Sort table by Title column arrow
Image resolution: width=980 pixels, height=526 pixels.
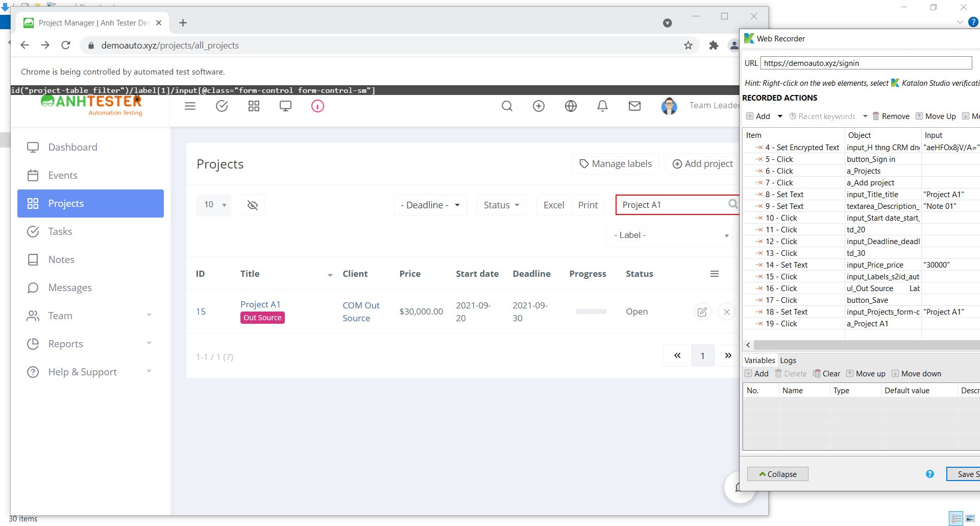330,275
